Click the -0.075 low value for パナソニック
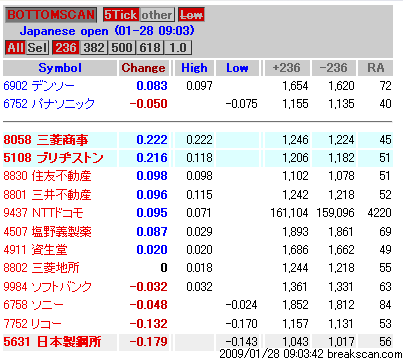This screenshot has width=403, height=360. [x=241, y=104]
